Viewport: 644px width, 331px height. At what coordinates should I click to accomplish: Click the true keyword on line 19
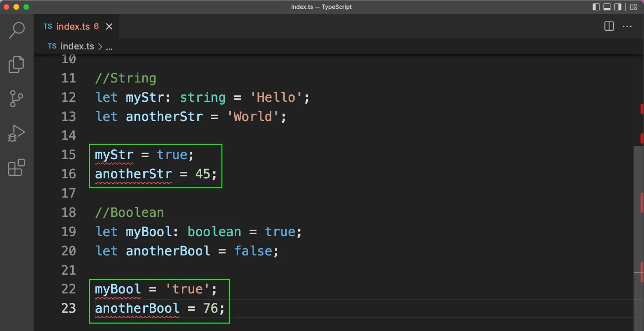point(280,232)
